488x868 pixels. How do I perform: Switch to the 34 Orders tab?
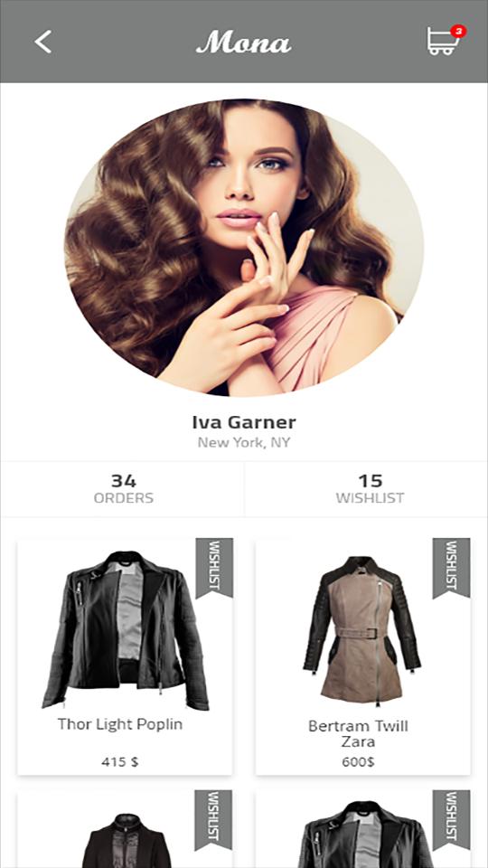123,489
